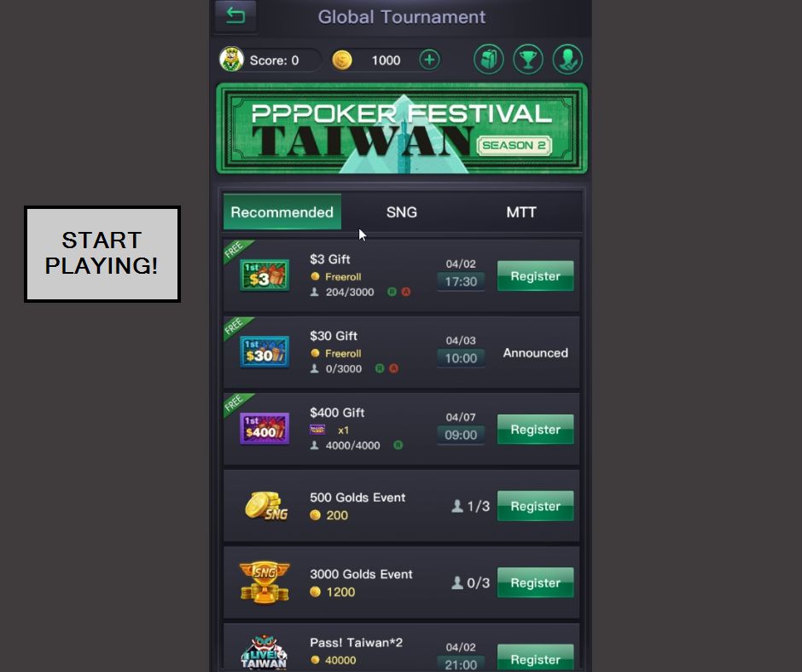This screenshot has width=802, height=672.
Task: Register for the 3000 Golds Event
Action: point(536,582)
